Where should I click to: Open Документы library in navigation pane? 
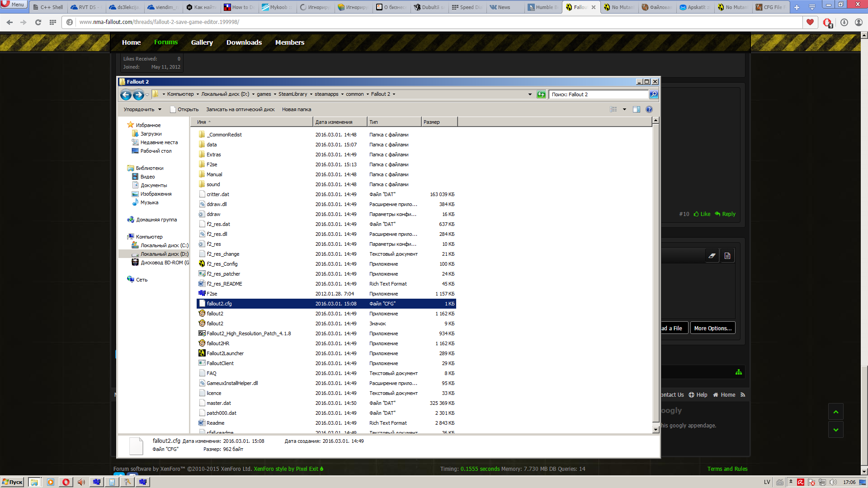click(x=154, y=185)
